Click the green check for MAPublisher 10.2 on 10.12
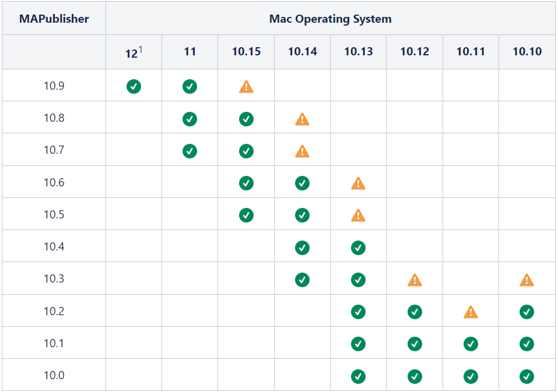This screenshot has width=558, height=392. pyautogui.click(x=415, y=312)
